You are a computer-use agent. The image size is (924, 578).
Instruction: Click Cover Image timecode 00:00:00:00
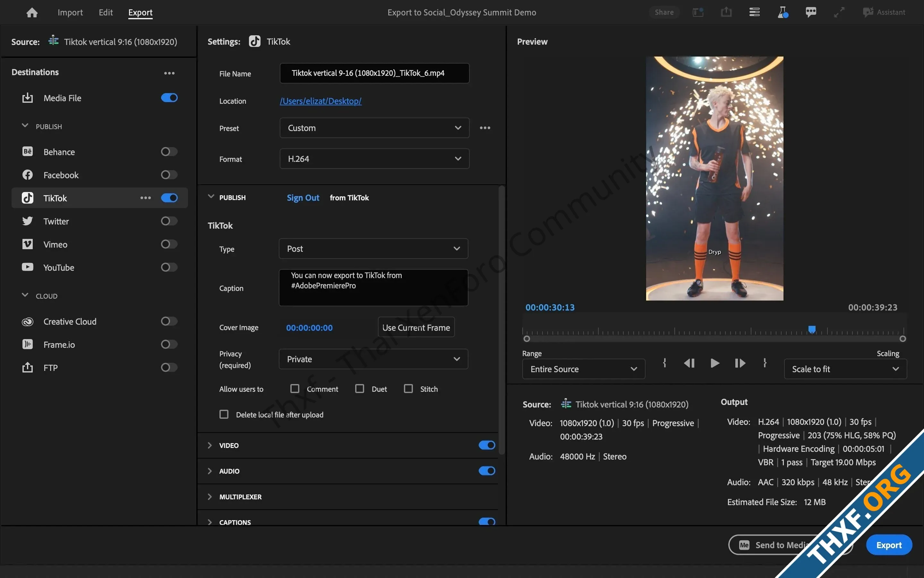(x=309, y=328)
